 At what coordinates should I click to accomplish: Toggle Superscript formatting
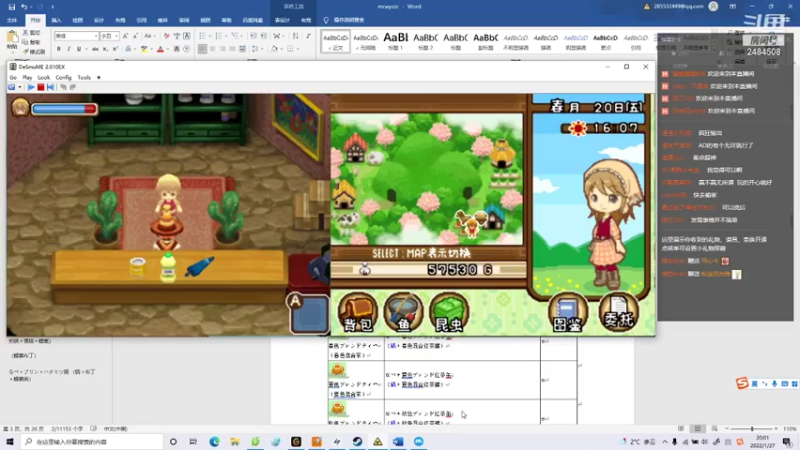(x=115, y=49)
